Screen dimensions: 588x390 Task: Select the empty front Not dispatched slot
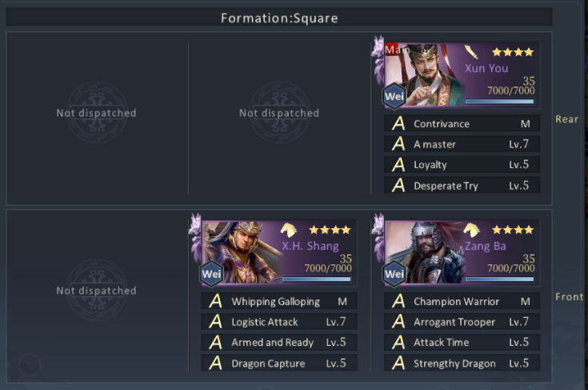click(x=96, y=290)
